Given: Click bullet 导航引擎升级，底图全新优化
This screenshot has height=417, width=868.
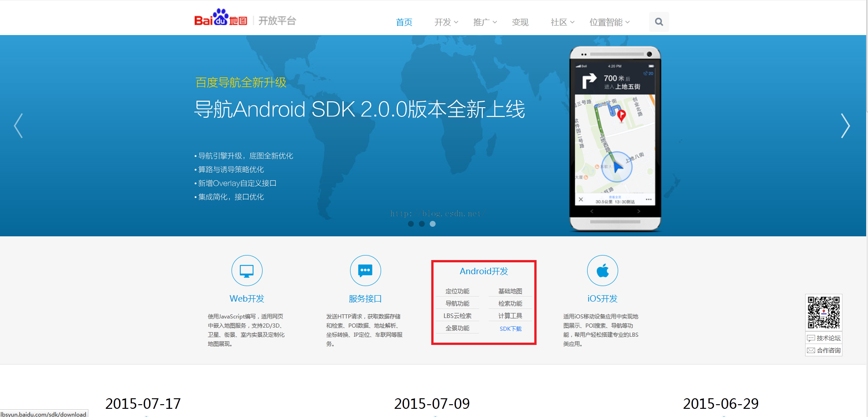Looking at the screenshot, I should click(x=243, y=156).
